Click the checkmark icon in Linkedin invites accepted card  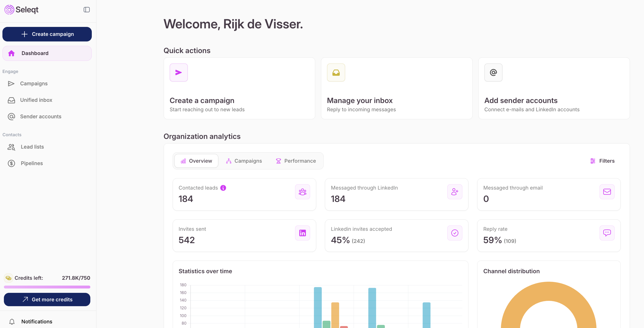[455, 233]
